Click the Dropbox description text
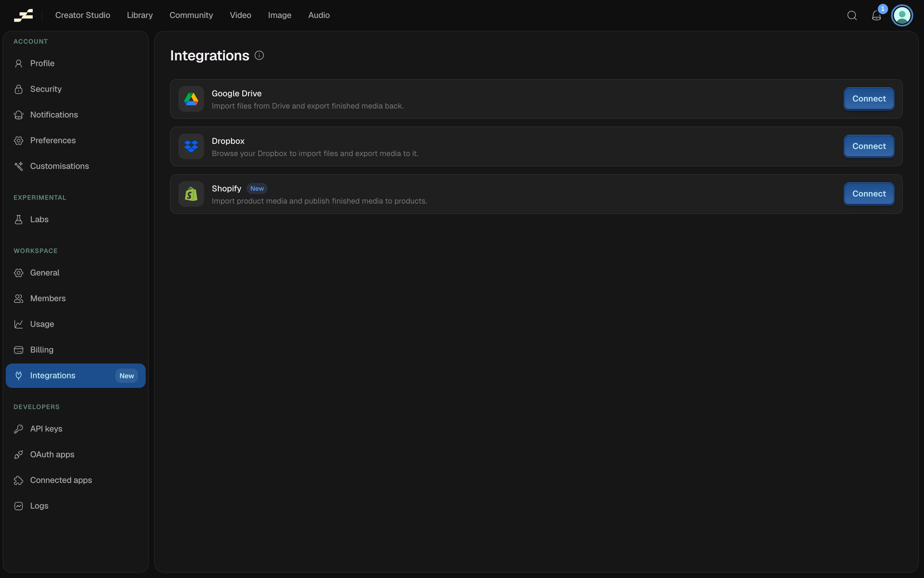Viewport: 924px width, 578px height. [315, 153]
